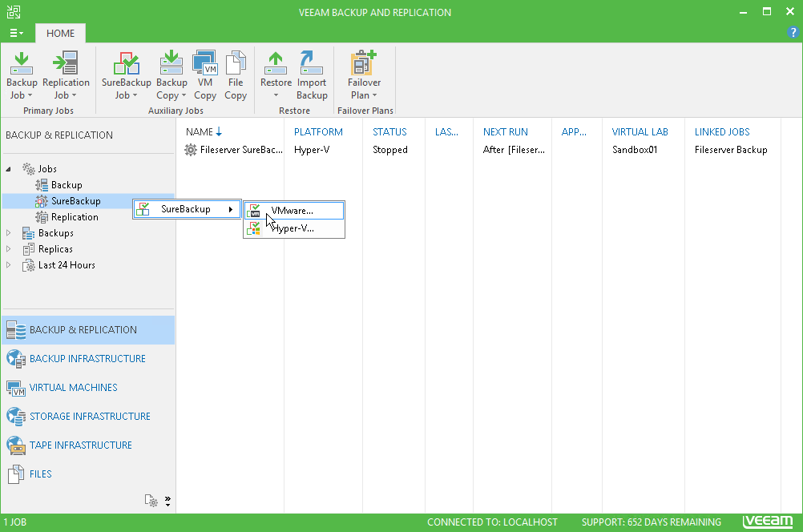This screenshot has height=532, width=803.
Task: Click the SUPPORT: 652 DAYS REMAINING text
Action: [x=651, y=522]
